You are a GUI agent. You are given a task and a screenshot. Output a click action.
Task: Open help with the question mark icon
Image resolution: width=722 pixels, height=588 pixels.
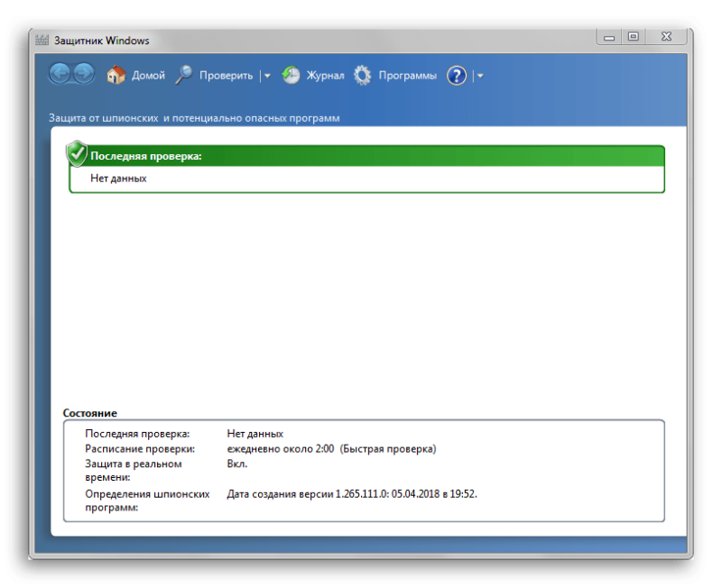[457, 76]
